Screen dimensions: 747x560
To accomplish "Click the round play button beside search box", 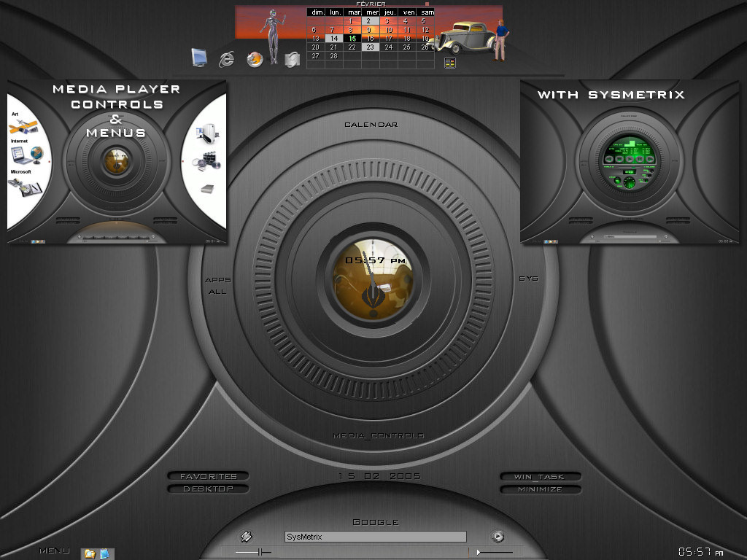I will point(498,536).
